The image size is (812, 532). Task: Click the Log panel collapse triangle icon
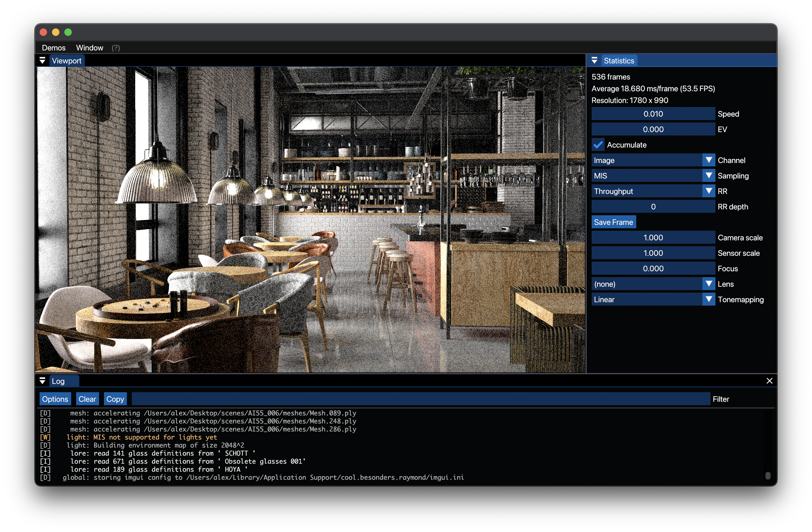[x=42, y=381]
